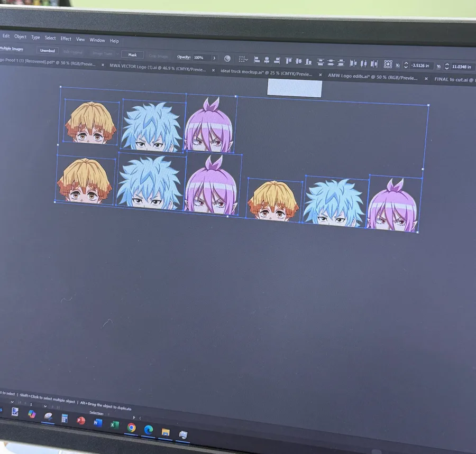The image size is (476, 454).
Task: Click Horizontal Align Left icon
Action: [x=257, y=60]
